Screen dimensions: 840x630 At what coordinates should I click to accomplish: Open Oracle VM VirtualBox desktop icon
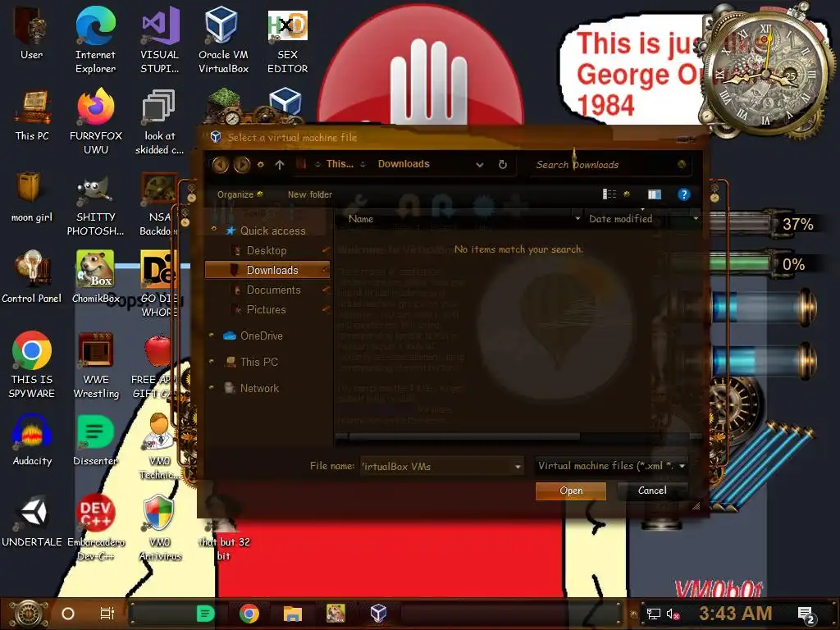(x=223, y=40)
